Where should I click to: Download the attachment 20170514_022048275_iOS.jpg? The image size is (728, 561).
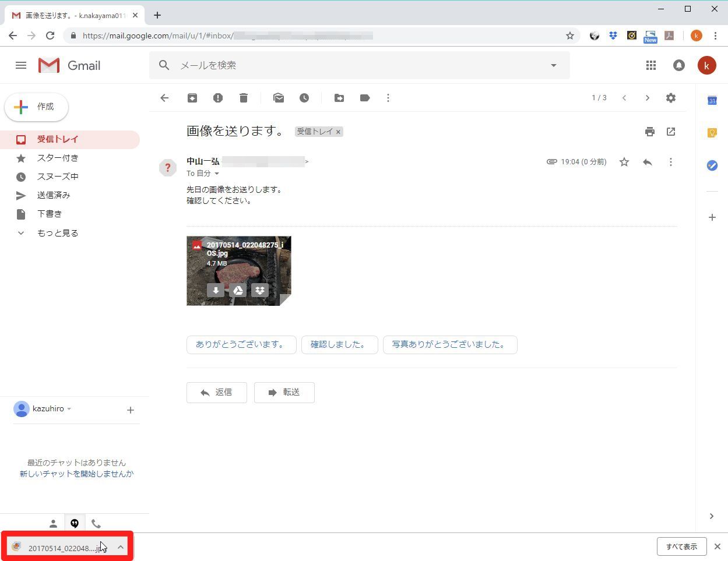point(216,290)
